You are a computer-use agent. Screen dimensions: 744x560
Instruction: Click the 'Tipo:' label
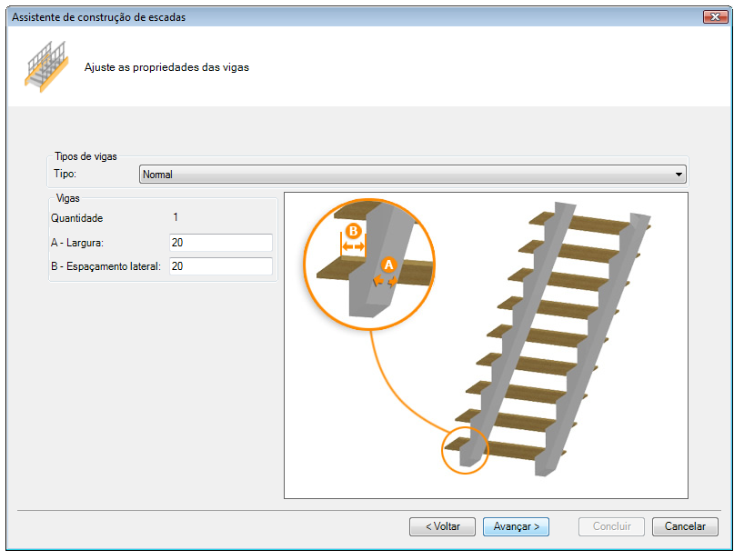[65, 174]
